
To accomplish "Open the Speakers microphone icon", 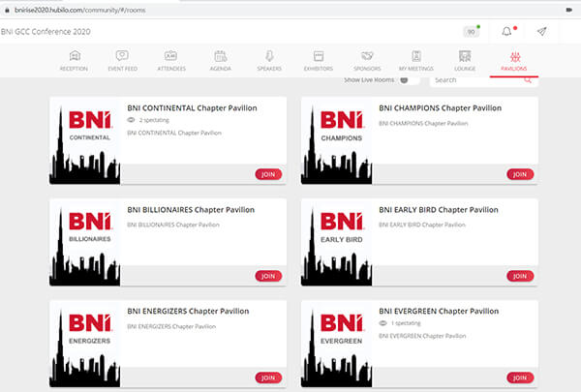I will [x=269, y=56].
